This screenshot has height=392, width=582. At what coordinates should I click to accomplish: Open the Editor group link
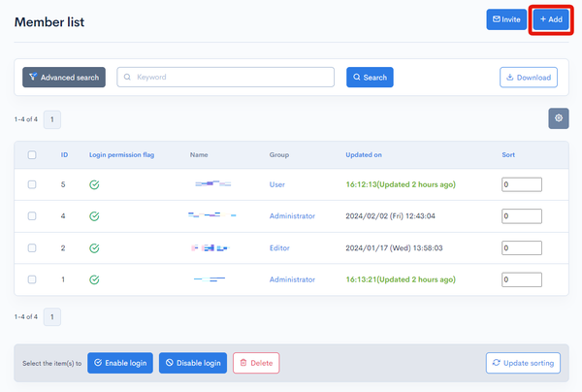click(x=279, y=248)
